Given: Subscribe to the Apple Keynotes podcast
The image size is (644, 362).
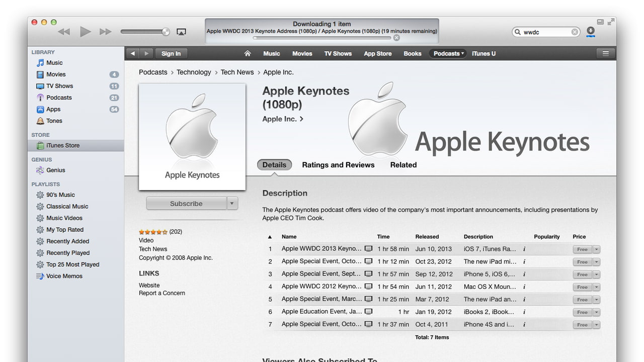Looking at the screenshot, I should click(186, 204).
